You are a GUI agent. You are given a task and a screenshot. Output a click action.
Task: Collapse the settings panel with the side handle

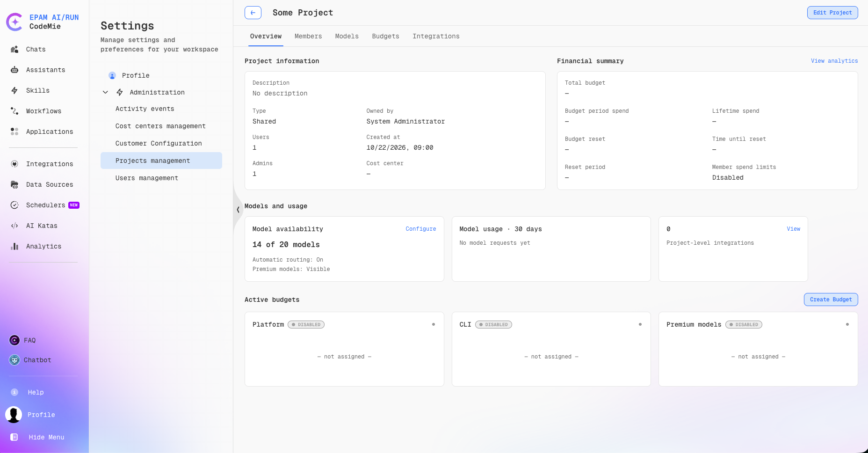238,210
